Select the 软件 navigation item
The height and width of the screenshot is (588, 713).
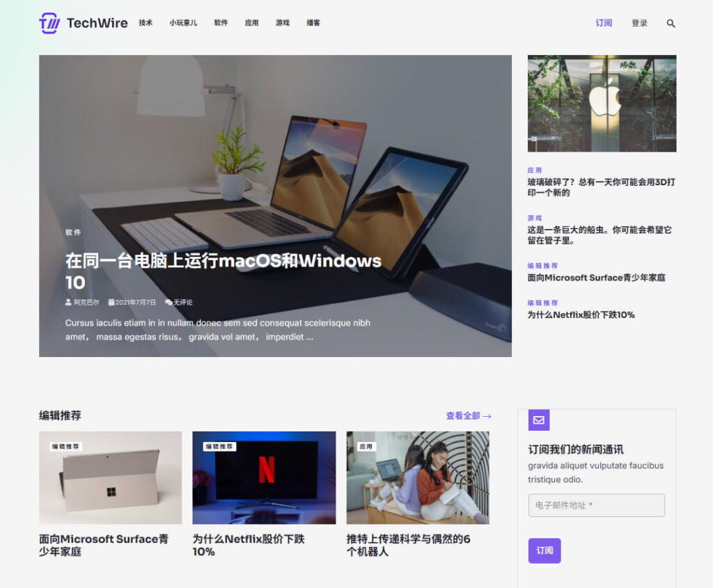click(221, 23)
